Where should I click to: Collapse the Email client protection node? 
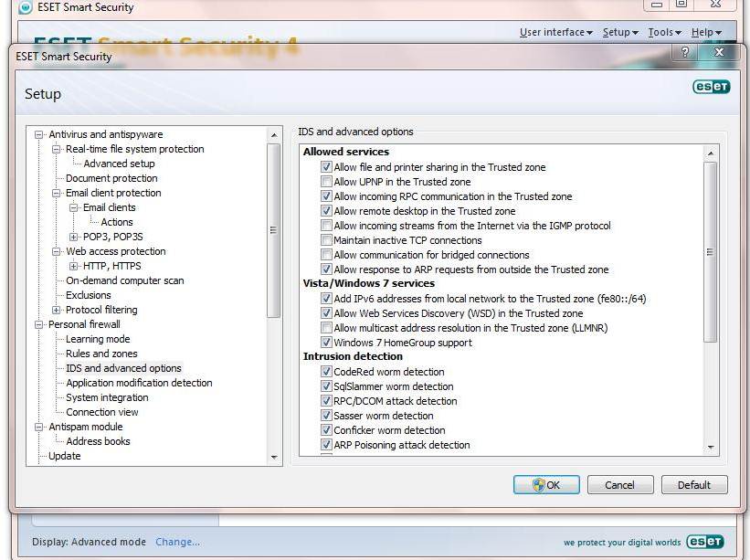click(x=57, y=193)
